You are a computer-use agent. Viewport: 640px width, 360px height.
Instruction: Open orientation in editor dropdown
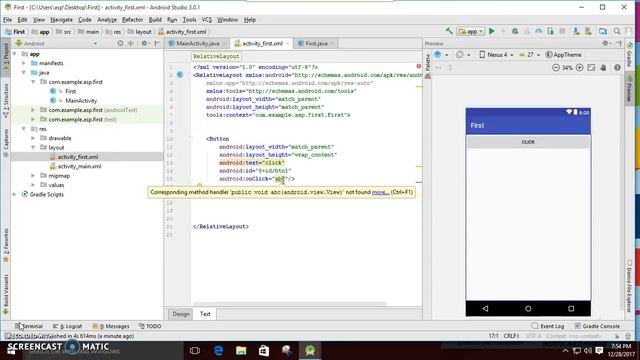click(463, 55)
